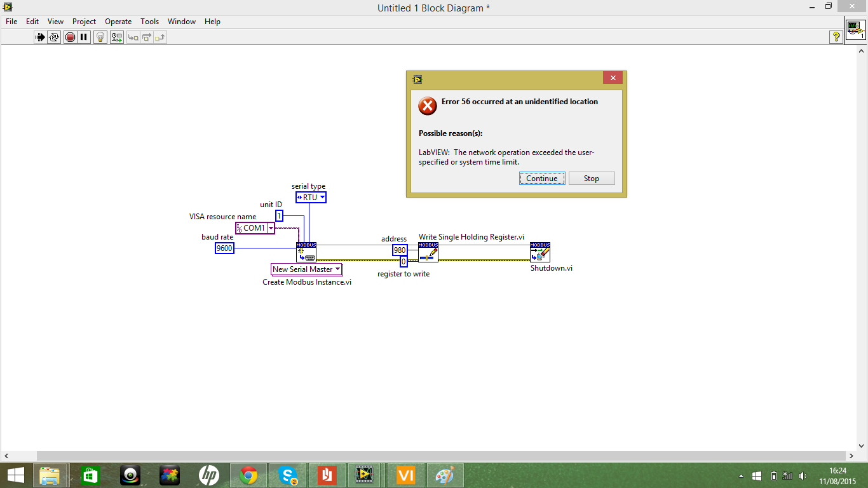Open the Operate menu
The width and height of the screenshot is (868, 488).
118,22
